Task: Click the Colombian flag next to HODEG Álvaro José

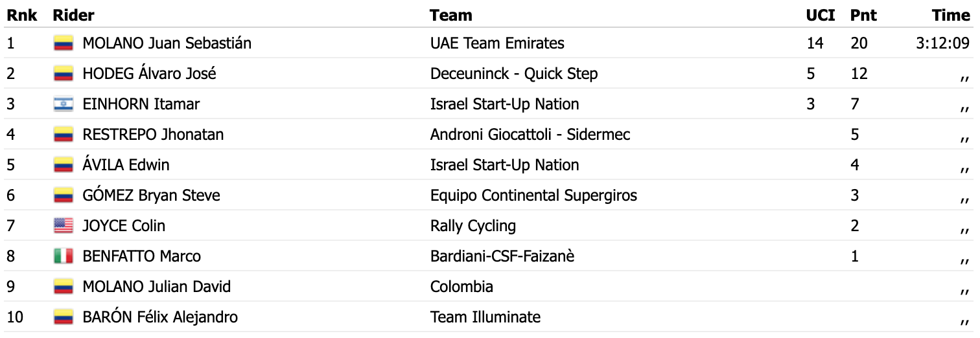Action: [63, 74]
